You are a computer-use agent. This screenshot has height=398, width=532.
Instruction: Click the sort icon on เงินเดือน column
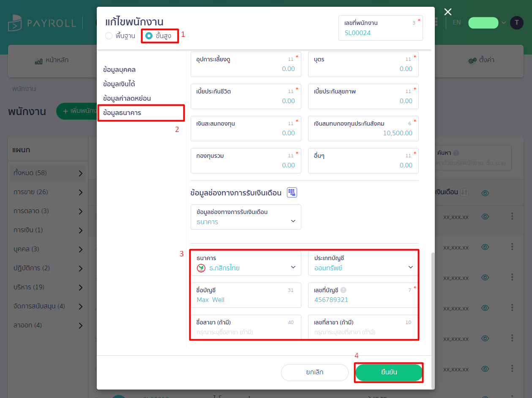tap(464, 192)
